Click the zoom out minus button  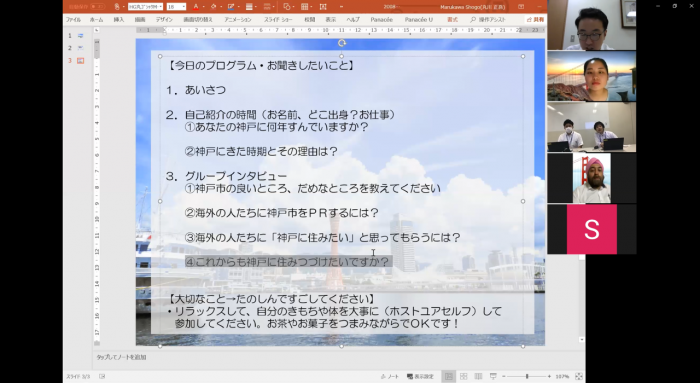pos(504,377)
